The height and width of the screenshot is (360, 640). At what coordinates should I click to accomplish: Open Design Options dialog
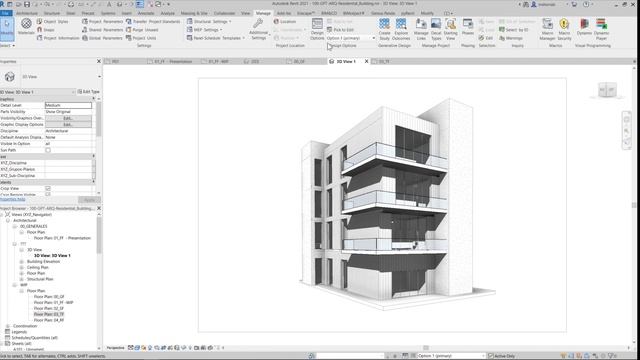[317, 29]
